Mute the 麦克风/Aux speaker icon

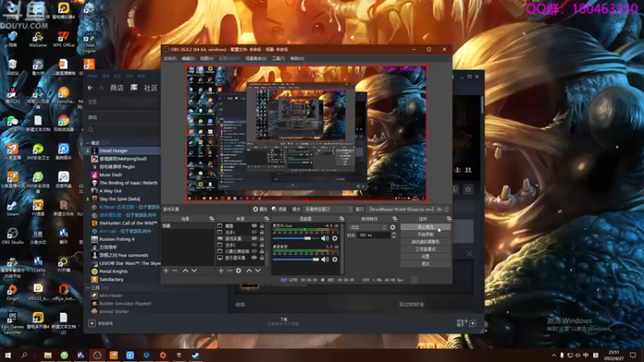click(325, 238)
